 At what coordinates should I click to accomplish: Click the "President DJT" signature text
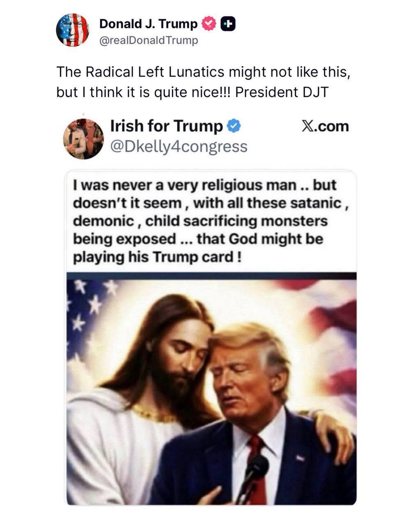coord(282,92)
